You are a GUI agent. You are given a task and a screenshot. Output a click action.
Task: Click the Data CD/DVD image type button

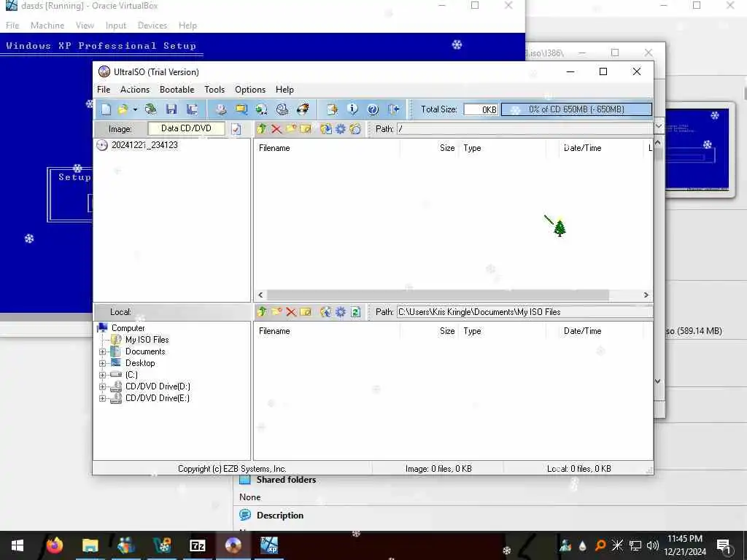point(186,128)
